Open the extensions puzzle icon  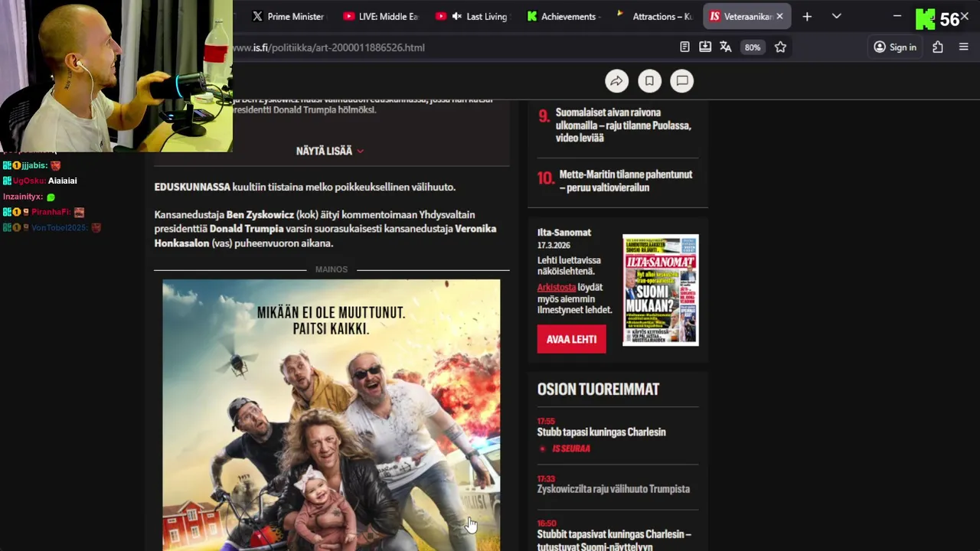point(938,47)
